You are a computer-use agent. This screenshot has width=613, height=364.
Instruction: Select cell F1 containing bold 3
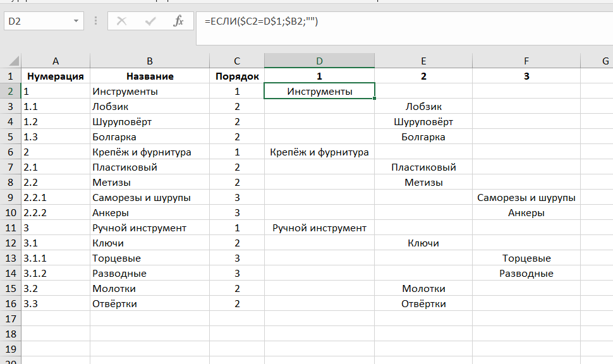coord(526,76)
